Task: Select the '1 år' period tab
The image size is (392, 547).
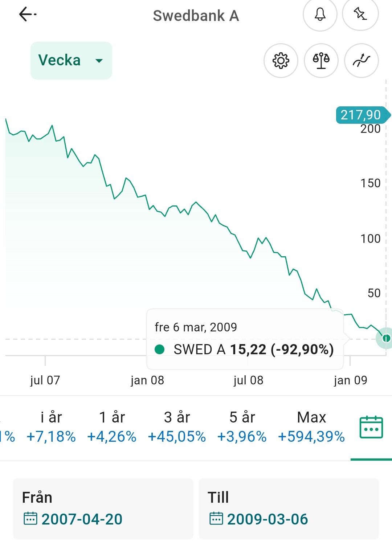Action: coord(112,427)
